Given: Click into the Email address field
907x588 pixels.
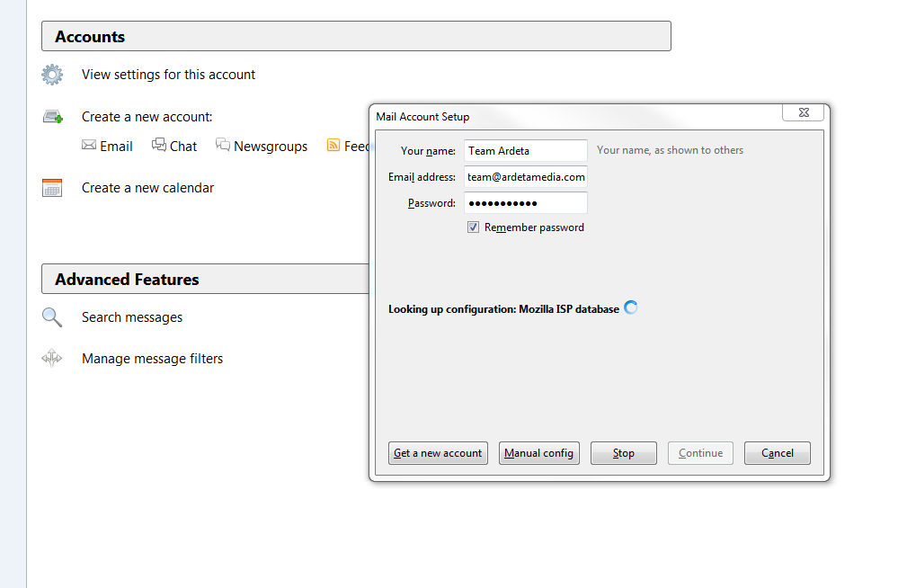Looking at the screenshot, I should [525, 177].
